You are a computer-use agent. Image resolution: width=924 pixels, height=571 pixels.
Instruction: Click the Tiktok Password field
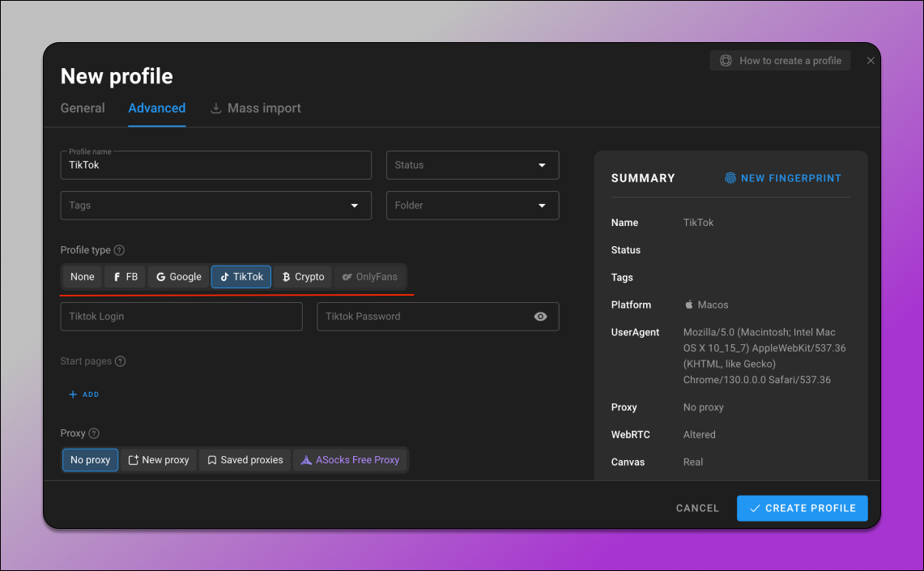(x=438, y=317)
